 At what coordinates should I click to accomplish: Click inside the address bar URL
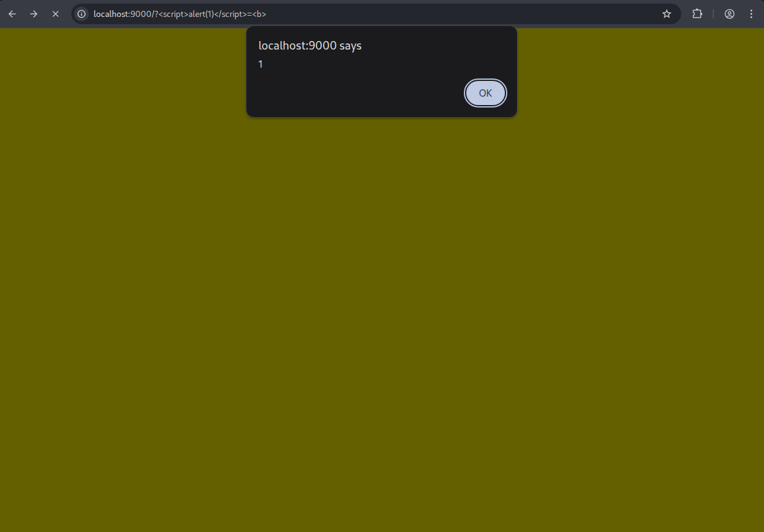click(x=179, y=13)
